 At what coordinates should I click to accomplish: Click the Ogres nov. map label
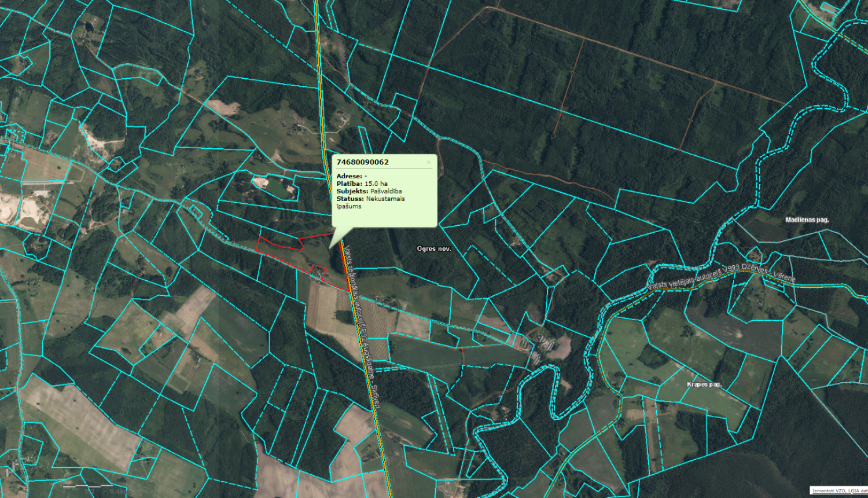point(434,249)
